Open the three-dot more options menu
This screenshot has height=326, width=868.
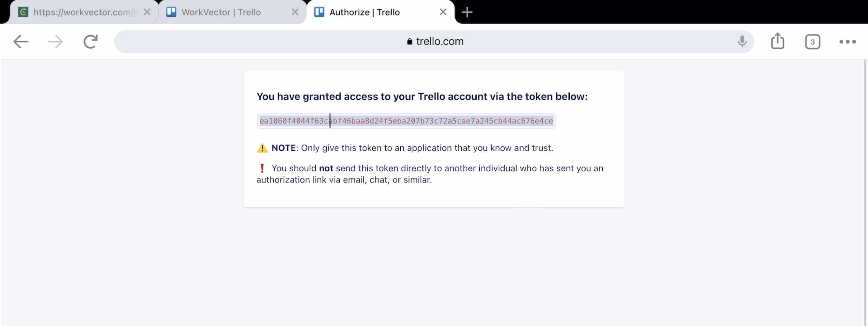tap(847, 42)
